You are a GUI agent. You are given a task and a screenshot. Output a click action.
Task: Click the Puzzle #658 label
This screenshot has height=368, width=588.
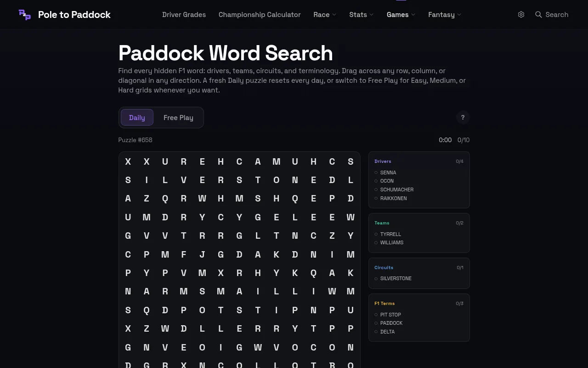[x=135, y=140]
